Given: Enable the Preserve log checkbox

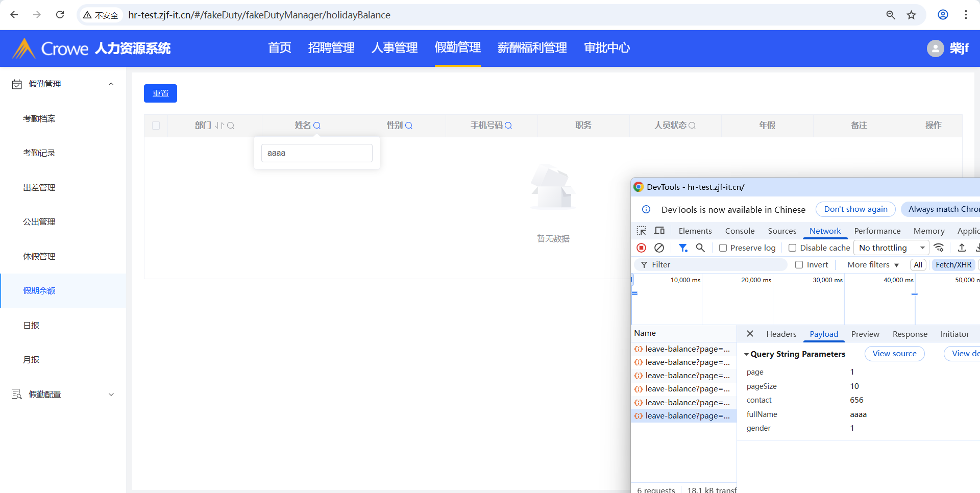Looking at the screenshot, I should pyautogui.click(x=723, y=248).
